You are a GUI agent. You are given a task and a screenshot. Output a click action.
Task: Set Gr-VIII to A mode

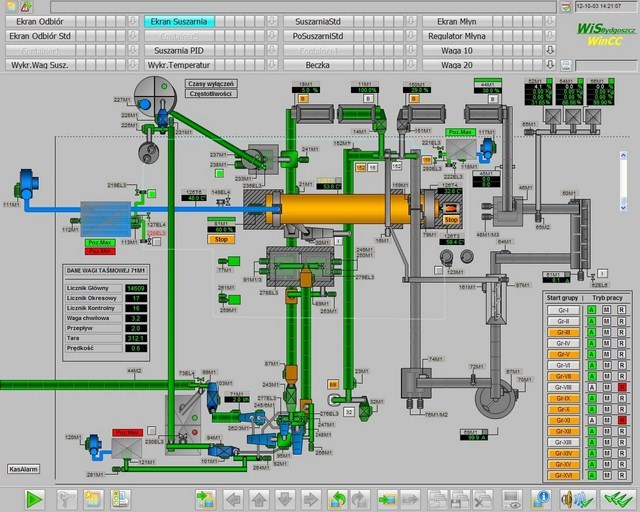[591, 387]
